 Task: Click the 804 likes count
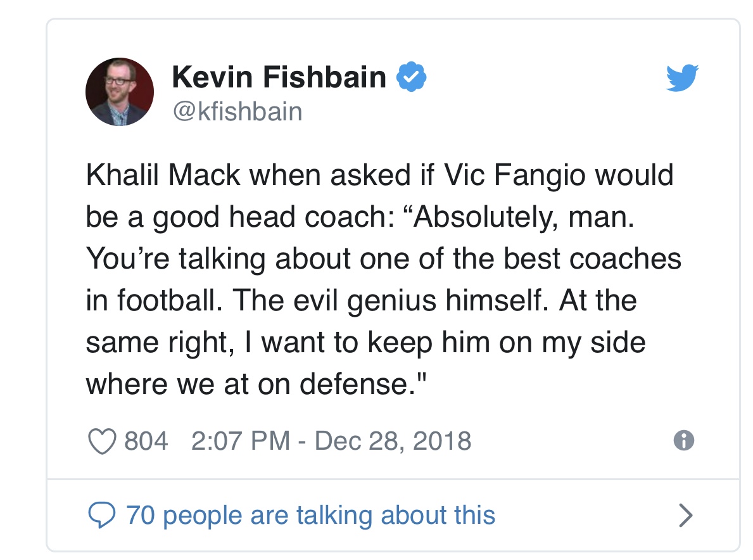146,440
